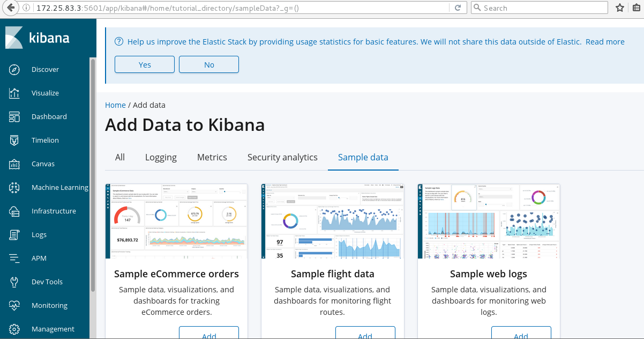Click the Infrastructure label in sidebar
The width and height of the screenshot is (644, 339).
(54, 211)
